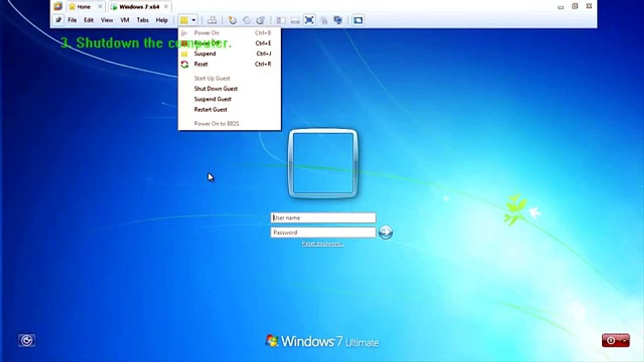Restore down the VMware window
The image size is (644, 362).
575,7
